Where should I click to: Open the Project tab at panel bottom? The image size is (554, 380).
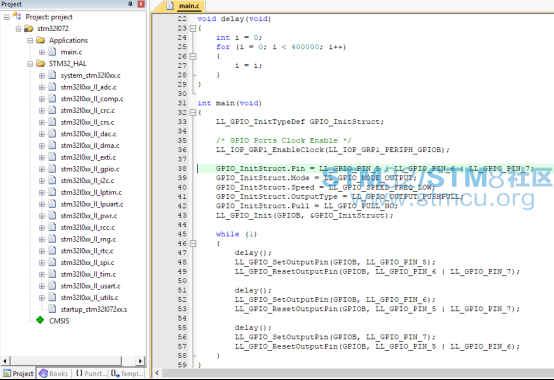(x=18, y=373)
